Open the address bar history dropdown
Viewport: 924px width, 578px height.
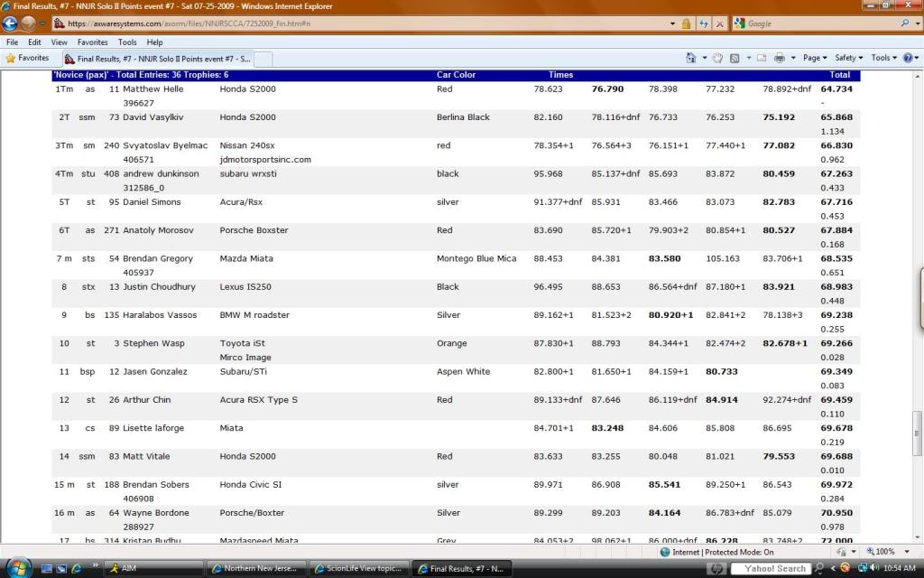[672, 23]
